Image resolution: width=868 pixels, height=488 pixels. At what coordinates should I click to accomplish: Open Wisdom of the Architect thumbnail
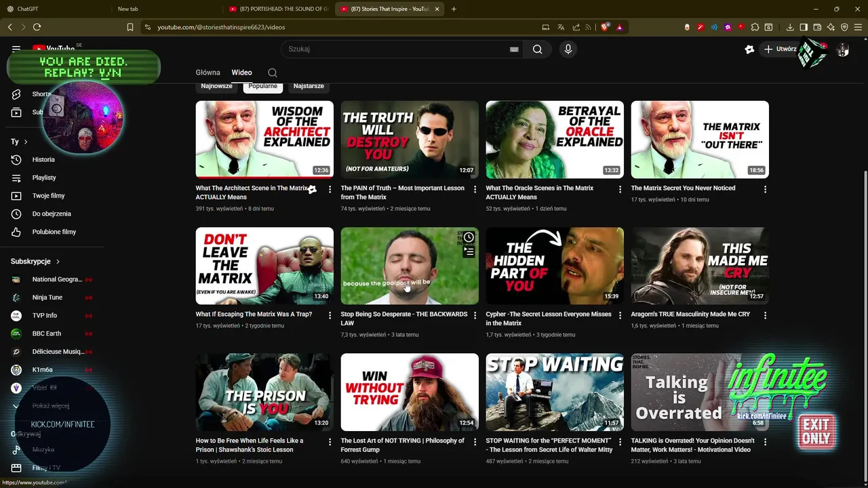coord(264,140)
